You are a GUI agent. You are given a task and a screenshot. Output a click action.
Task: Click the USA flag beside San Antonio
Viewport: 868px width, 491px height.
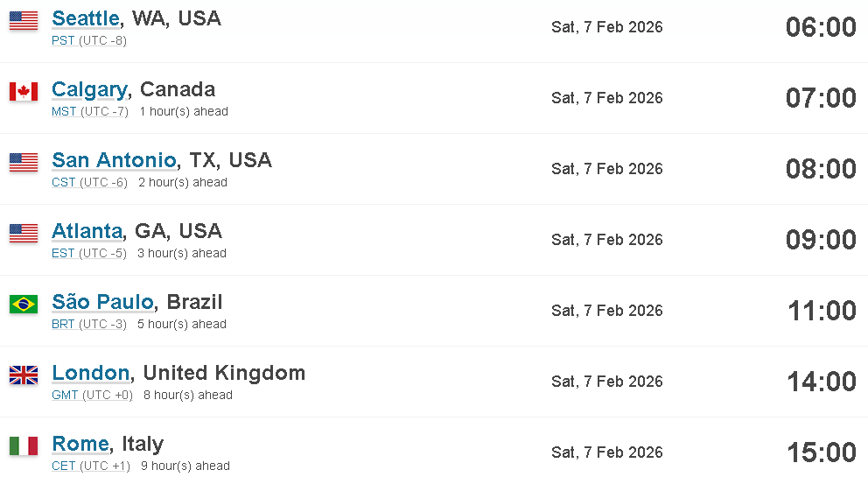point(24,162)
